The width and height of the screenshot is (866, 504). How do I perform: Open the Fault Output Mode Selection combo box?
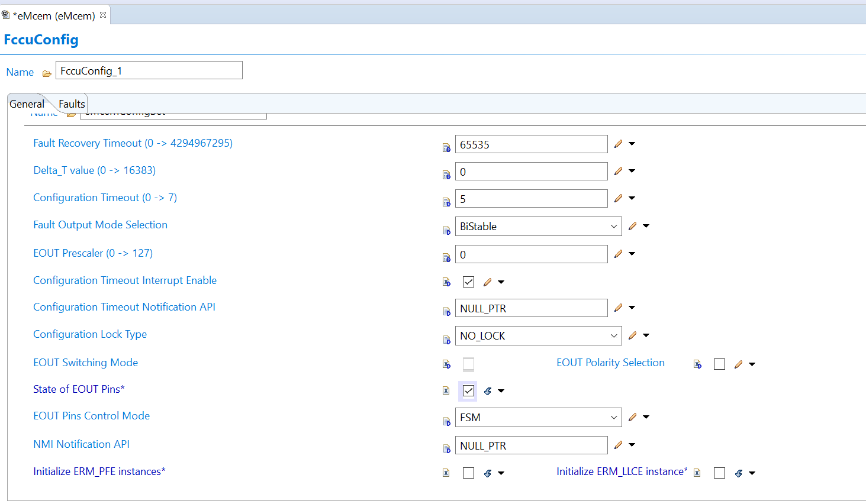click(x=539, y=227)
